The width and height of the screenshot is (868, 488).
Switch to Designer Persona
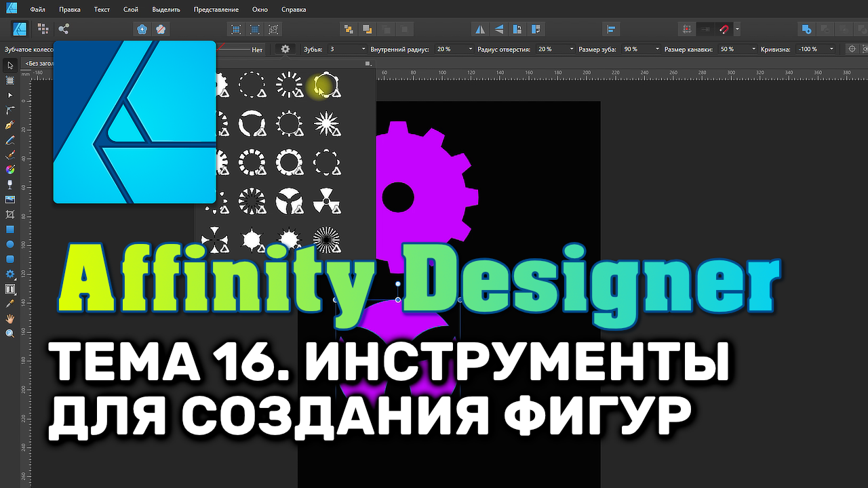coord(20,29)
